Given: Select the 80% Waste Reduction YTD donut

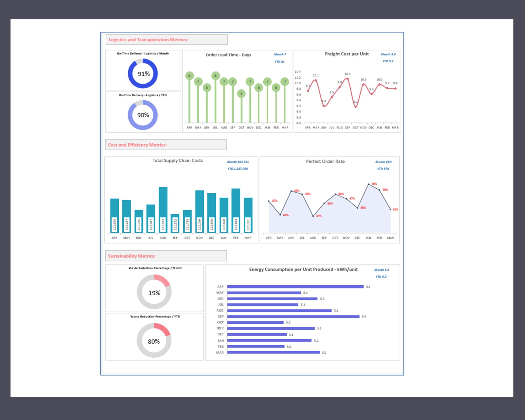Looking at the screenshot, I should point(154,340).
